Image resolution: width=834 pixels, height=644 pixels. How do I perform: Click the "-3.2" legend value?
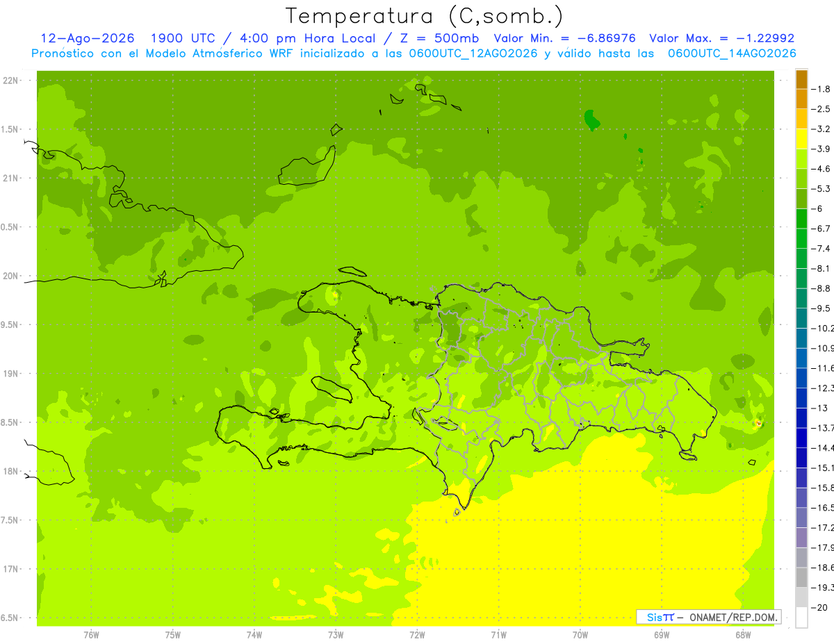click(x=821, y=129)
